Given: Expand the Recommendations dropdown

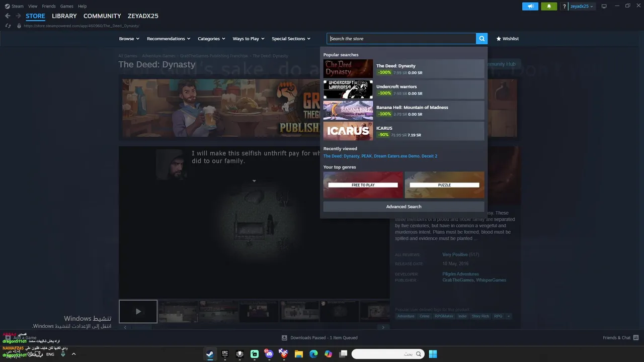Looking at the screenshot, I should (169, 39).
